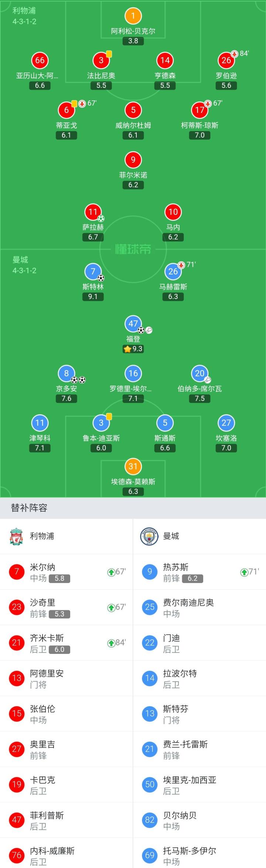
Task: Tap the Liverpool team name in substitutes header
Action: tap(42, 536)
